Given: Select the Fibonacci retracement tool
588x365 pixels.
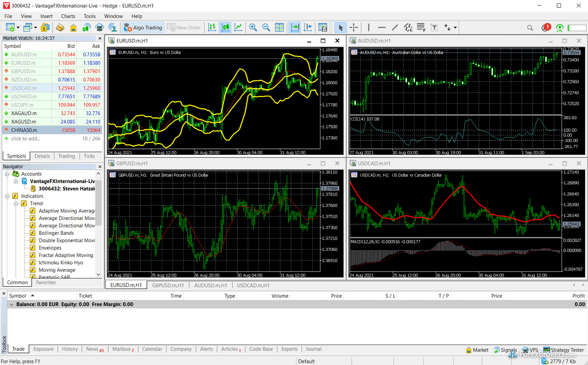Looking at the screenshot, I should click(x=421, y=27).
